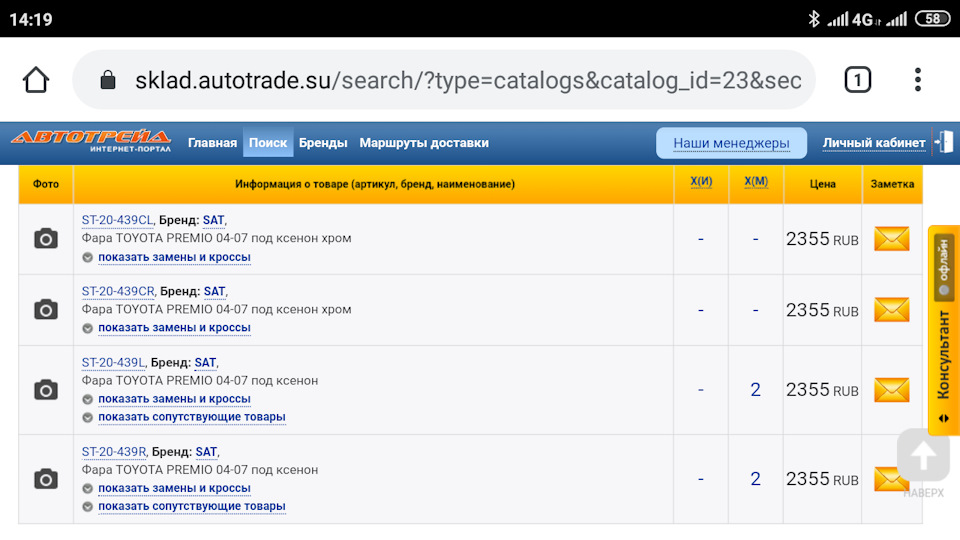Add note envelope for ST-20-439L

point(891,390)
